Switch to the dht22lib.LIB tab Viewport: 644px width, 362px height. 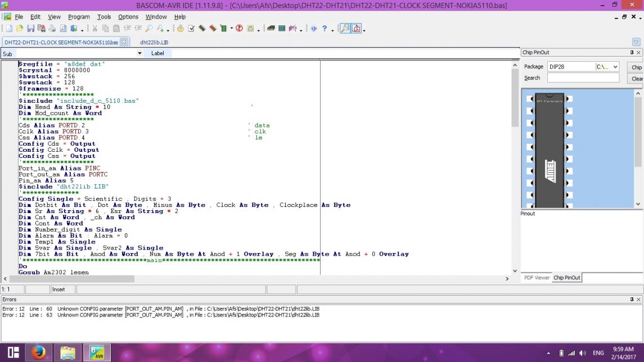pos(154,42)
